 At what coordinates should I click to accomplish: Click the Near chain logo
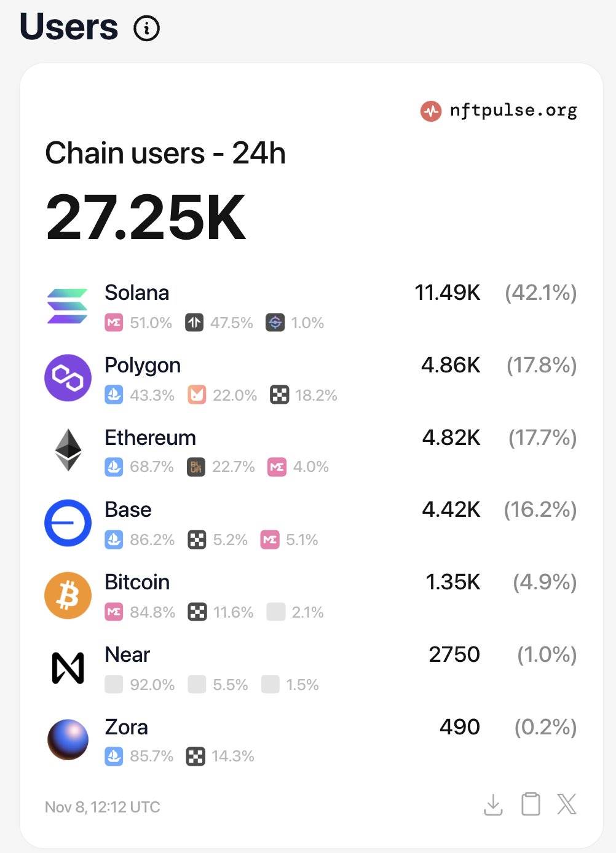[x=68, y=668]
